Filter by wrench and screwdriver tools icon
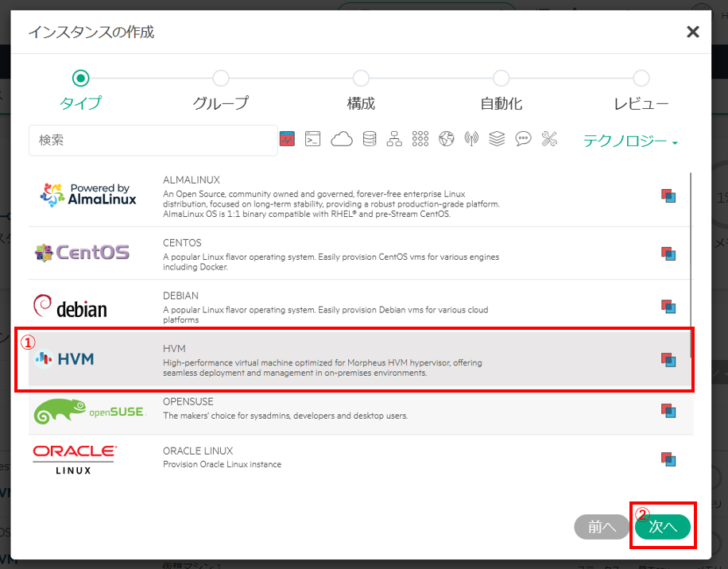The width and height of the screenshot is (728, 569). 549,139
